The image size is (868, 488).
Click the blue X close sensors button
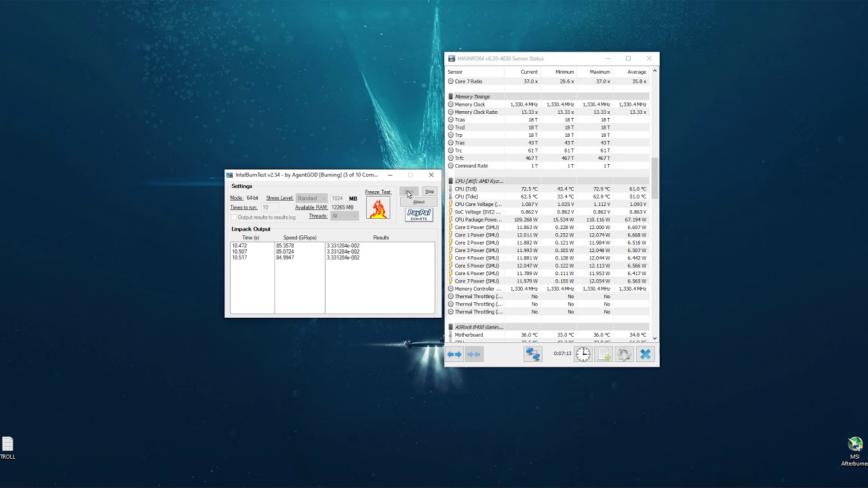(x=646, y=354)
